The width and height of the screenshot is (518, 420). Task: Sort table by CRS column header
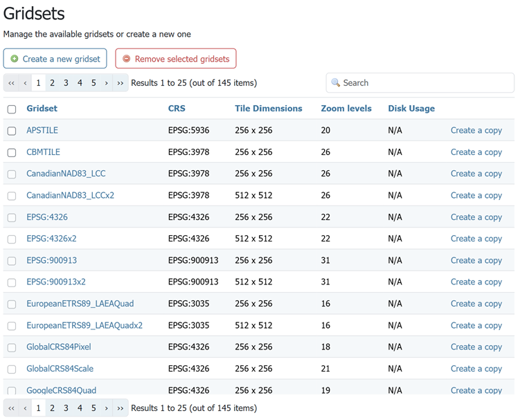(x=177, y=109)
